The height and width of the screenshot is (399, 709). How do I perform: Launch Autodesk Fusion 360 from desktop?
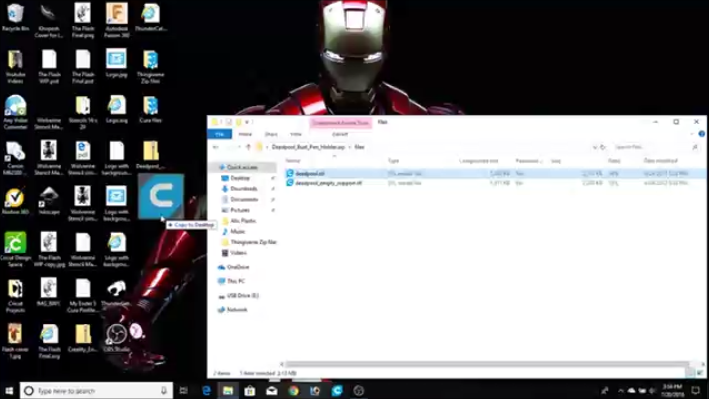(x=117, y=19)
